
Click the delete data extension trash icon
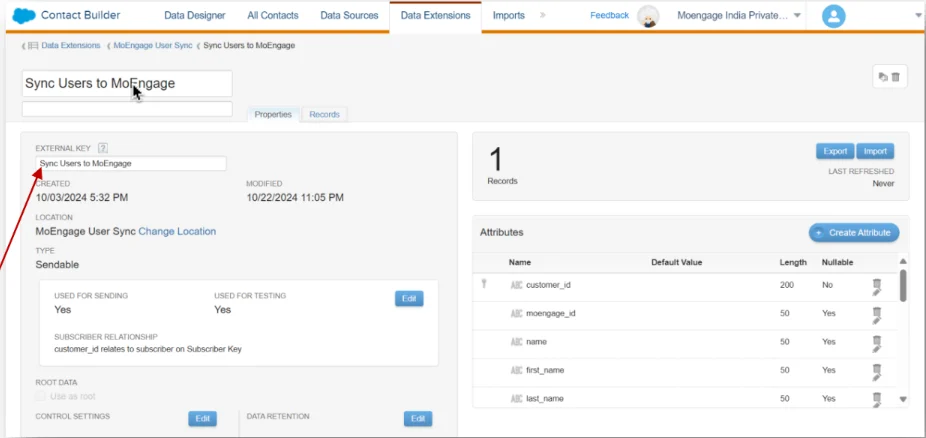pos(896,77)
